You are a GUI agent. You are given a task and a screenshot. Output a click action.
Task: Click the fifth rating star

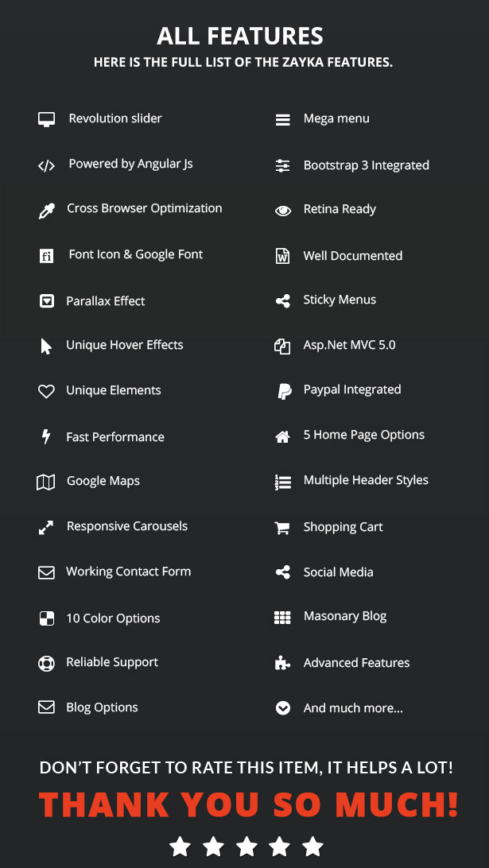tap(313, 846)
